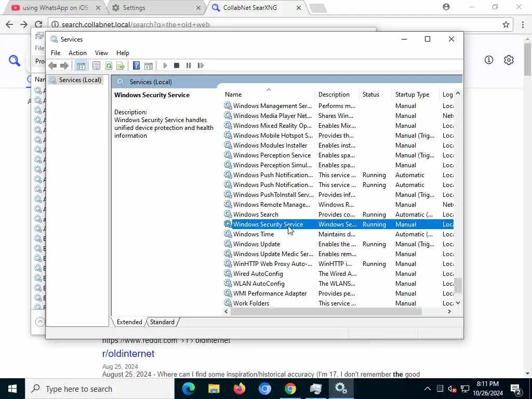Open the Action menu in Services
This screenshot has width=532, height=399.
(78, 53)
